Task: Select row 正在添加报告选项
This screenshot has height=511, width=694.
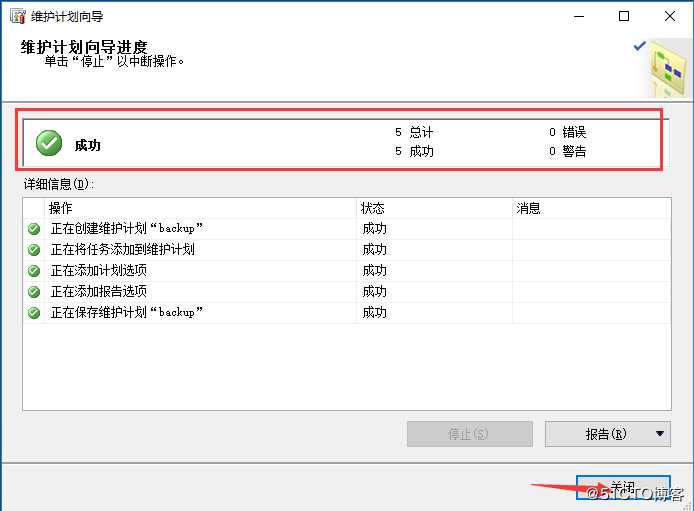Action: point(347,292)
